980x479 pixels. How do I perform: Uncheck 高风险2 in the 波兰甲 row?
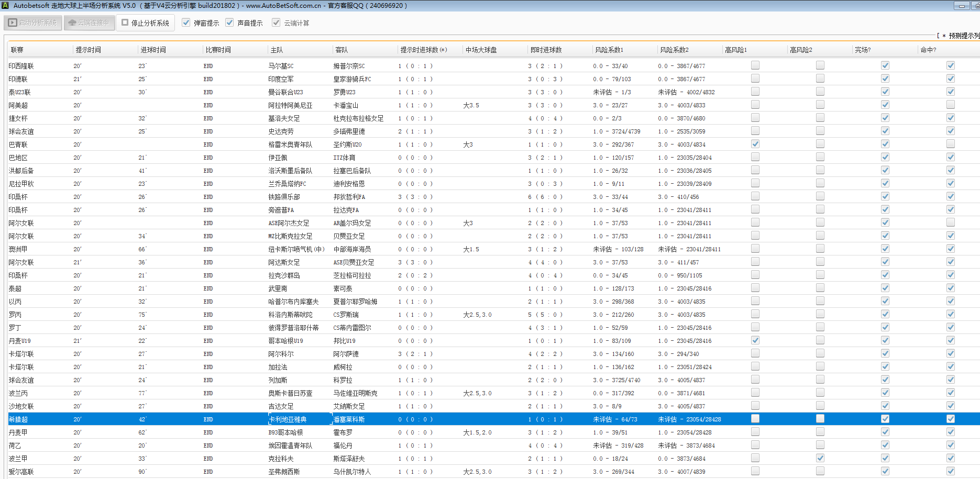tap(820, 458)
